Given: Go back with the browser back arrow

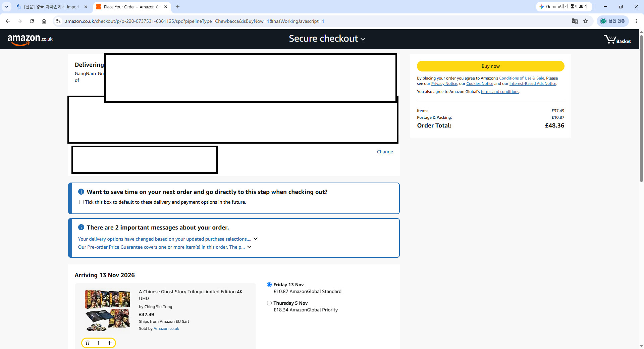Looking at the screenshot, I should coord(8,21).
